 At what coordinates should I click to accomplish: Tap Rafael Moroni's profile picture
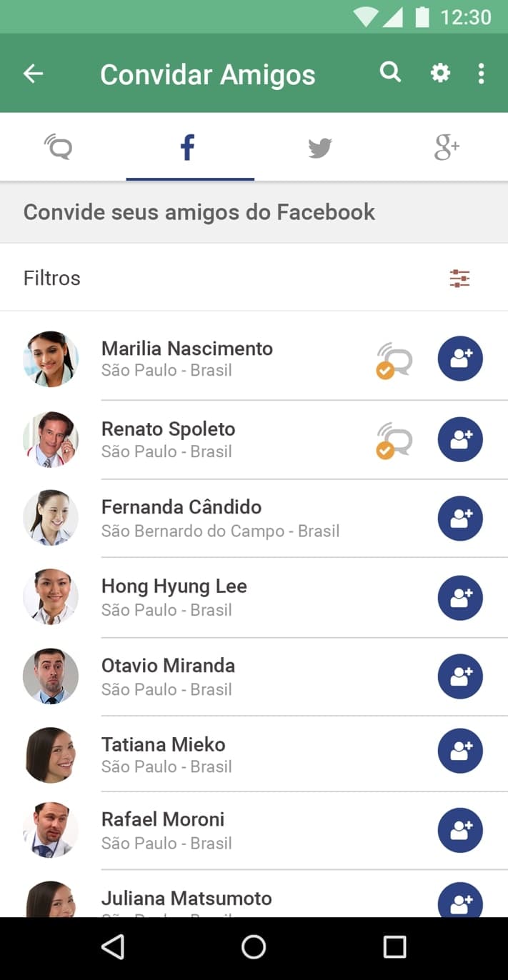point(51,830)
